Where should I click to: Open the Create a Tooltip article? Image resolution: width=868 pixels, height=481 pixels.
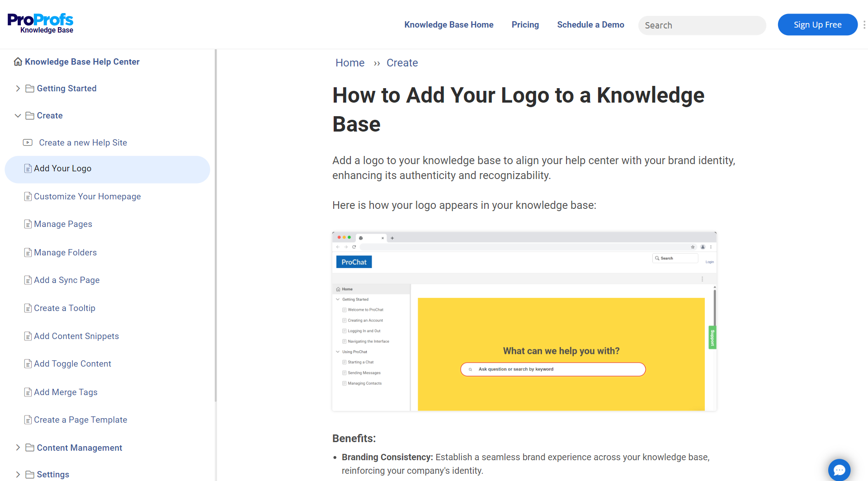[65, 308]
